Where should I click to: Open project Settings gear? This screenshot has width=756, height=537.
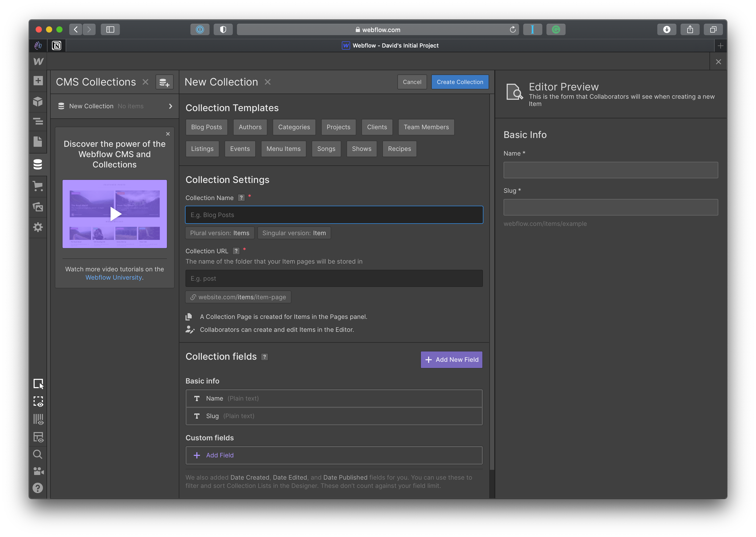38,227
